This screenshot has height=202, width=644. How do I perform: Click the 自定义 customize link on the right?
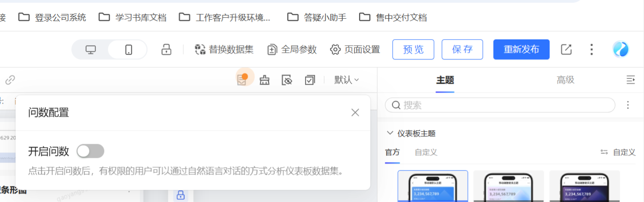(x=618, y=152)
